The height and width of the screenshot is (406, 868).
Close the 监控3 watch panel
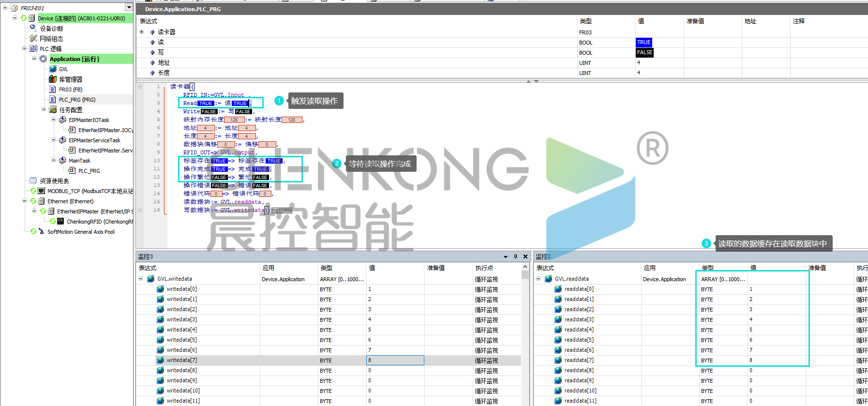(525, 256)
